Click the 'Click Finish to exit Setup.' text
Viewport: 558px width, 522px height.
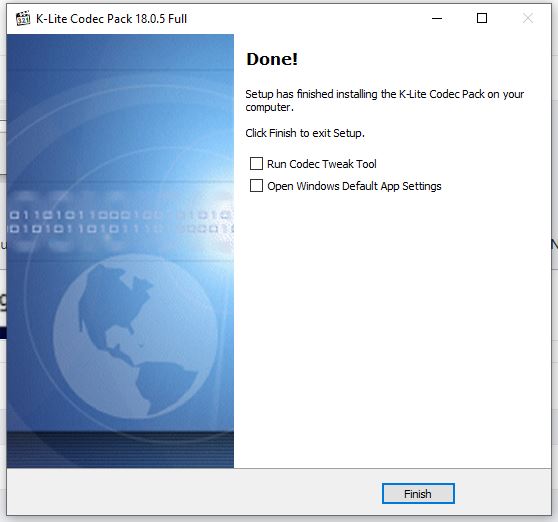pyautogui.click(x=305, y=133)
